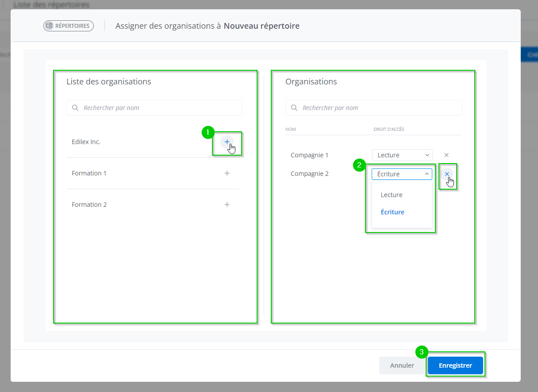Image resolution: width=538 pixels, height=392 pixels.
Task: Add Formation 2 using plus icon
Action: pos(227,205)
